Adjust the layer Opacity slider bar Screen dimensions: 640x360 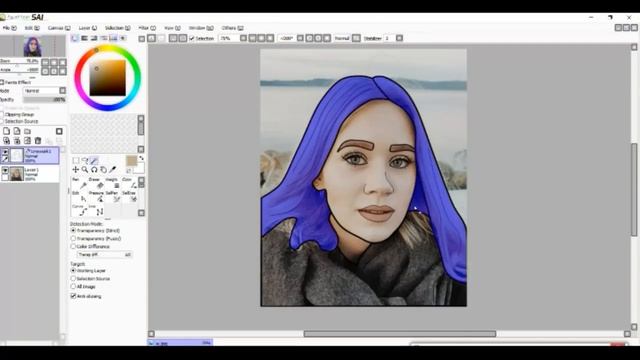44,100
